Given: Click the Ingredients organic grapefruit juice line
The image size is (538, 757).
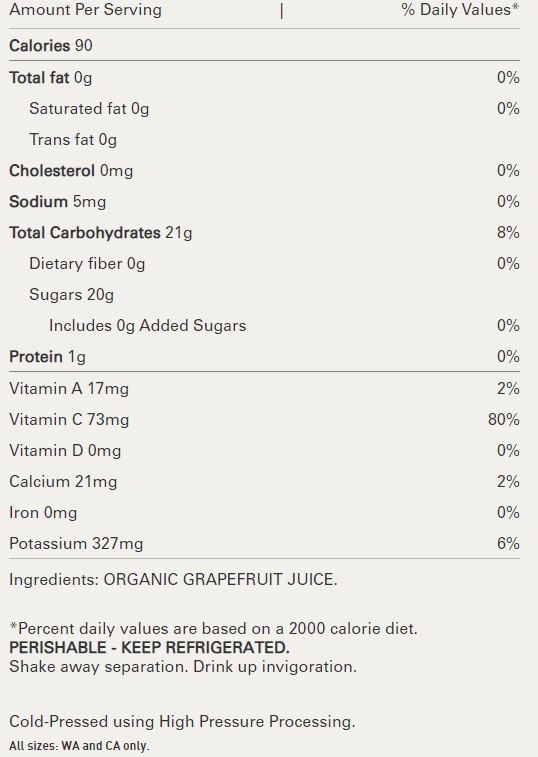Looking at the screenshot, I should click(x=173, y=579).
